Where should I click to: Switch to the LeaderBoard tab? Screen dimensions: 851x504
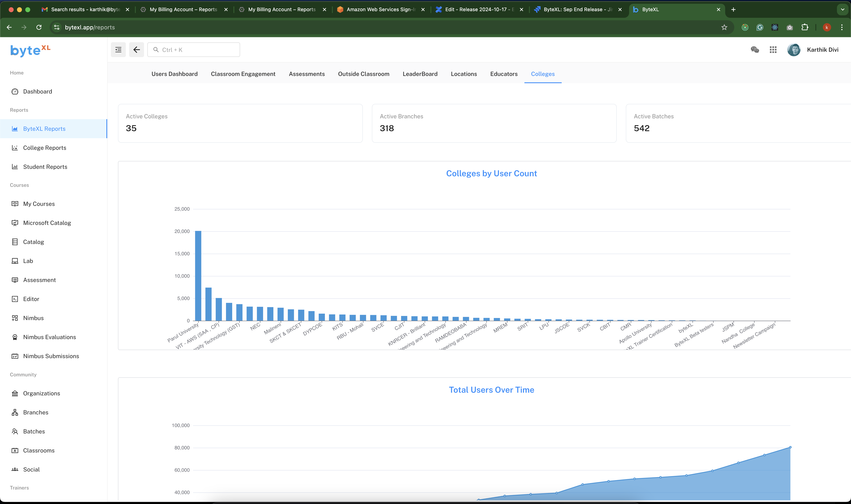[420, 74]
